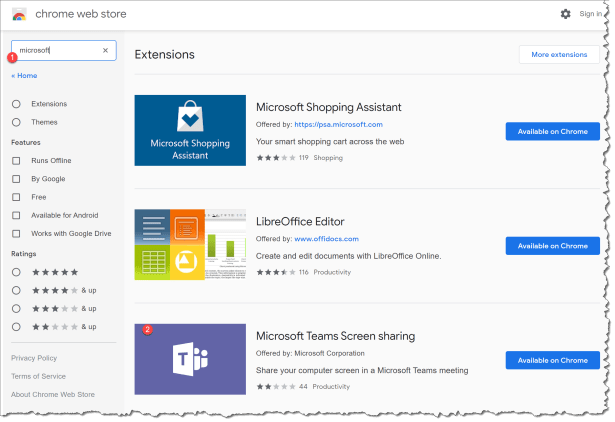Open the settings gear icon
Screen dimensions: 615x422
pos(565,14)
